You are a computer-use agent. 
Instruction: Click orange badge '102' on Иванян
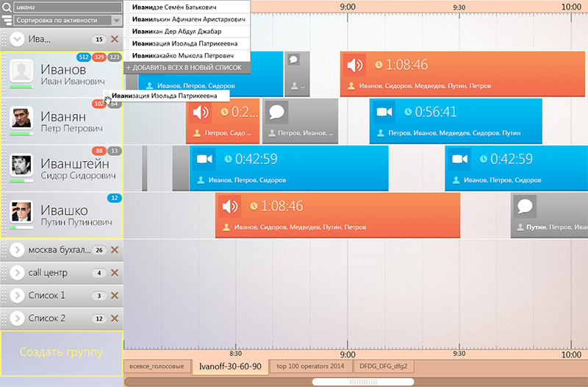99,104
